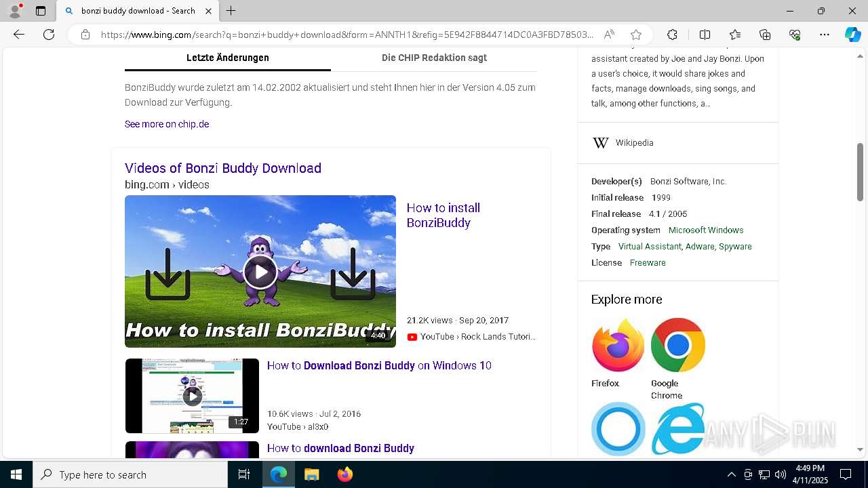Open How to download Bonzi Buddy link
This screenshot has width=868, height=488.
point(340,448)
